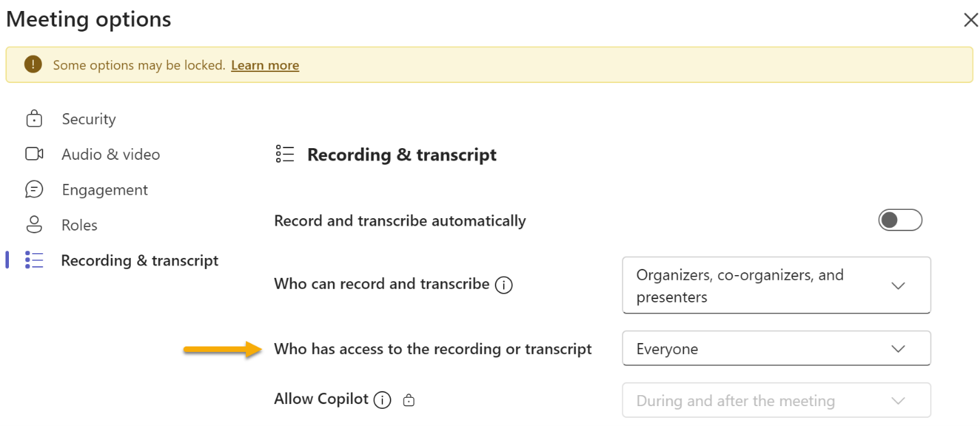Open the recording access dropdown showing Everyone
Image resolution: width=980 pixels, height=426 pixels.
[x=776, y=348]
